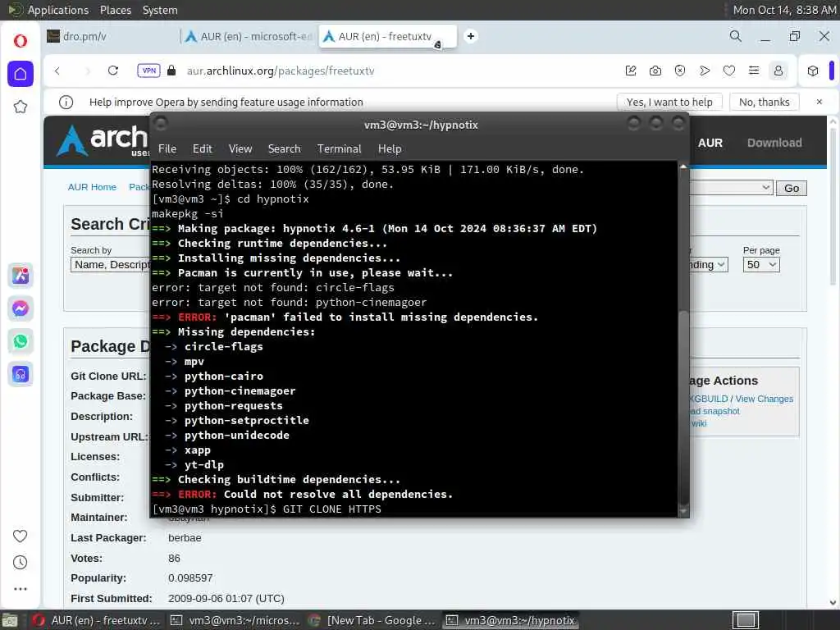Click the Go button

[792, 189]
